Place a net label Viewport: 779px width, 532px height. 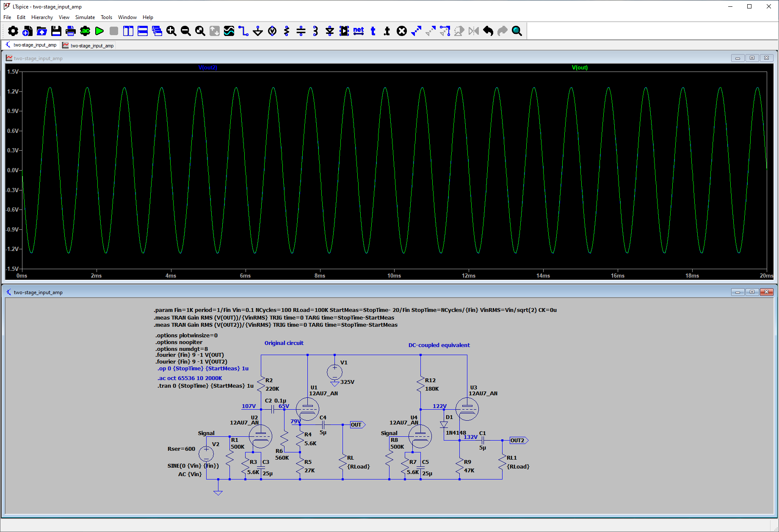tap(359, 31)
